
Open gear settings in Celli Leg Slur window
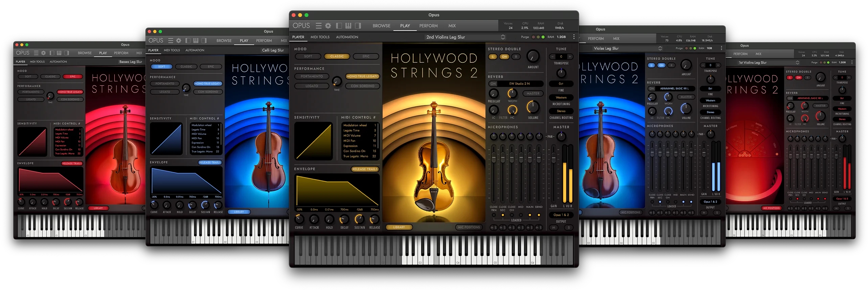179,41
